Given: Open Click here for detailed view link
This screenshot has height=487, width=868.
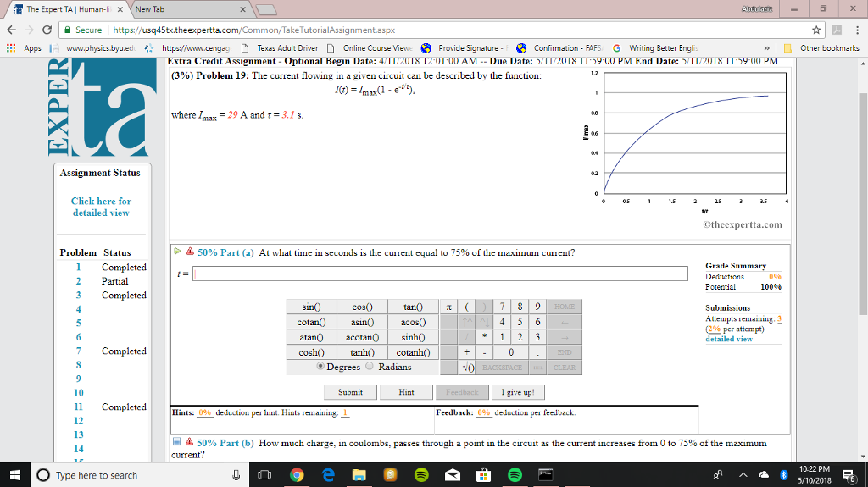Looking at the screenshot, I should 101,207.
